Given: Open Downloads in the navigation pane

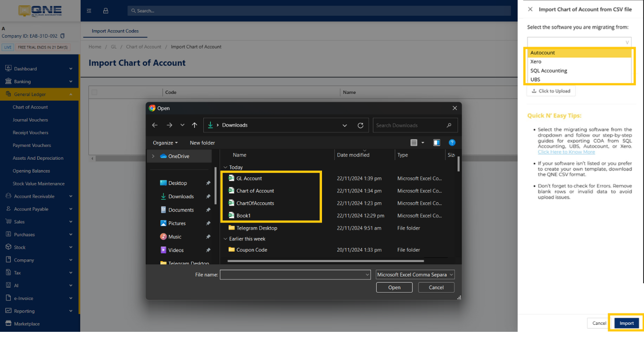Looking at the screenshot, I should coord(181,197).
